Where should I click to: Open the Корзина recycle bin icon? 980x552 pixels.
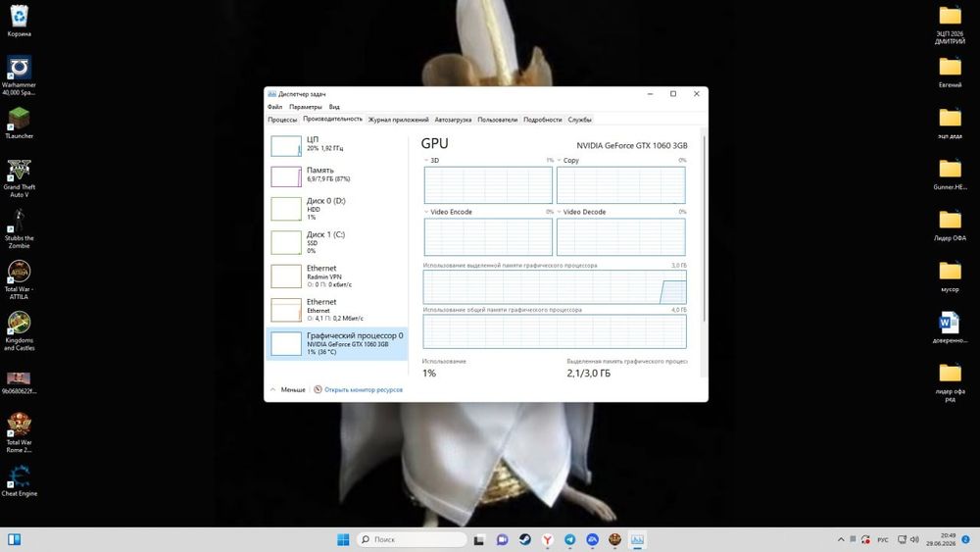19,20
